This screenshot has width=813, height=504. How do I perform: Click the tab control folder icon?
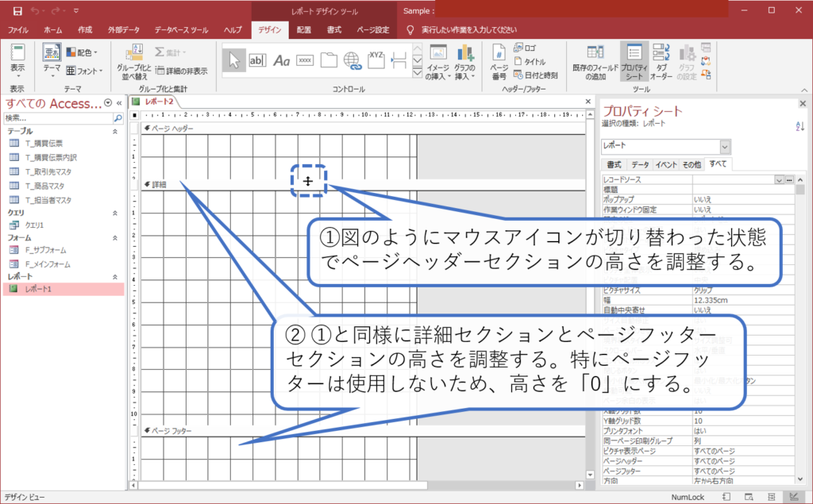coord(329,60)
